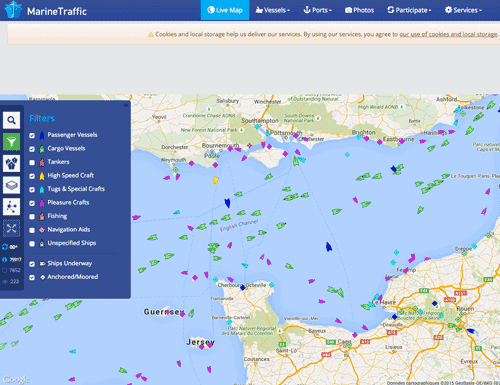Expand the Vessels dropdown menu
Image resolution: width=500 pixels, height=385 pixels.
click(273, 10)
